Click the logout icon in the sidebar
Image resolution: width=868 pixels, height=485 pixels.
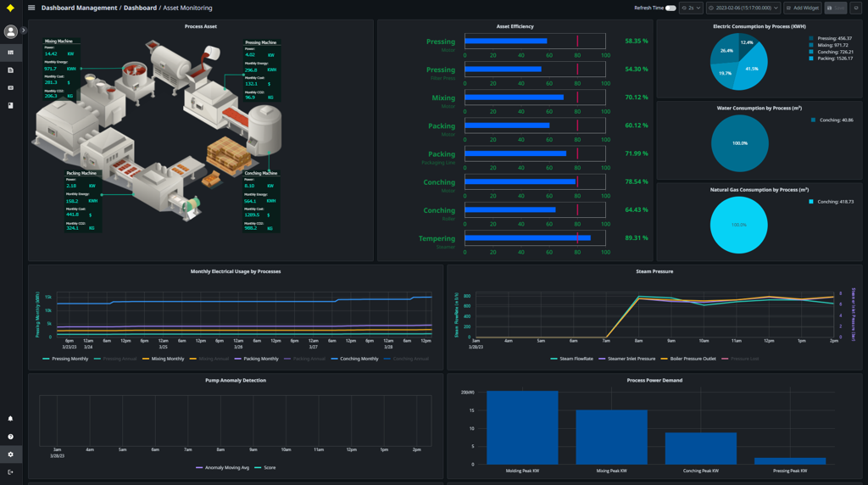pyautogui.click(x=10, y=472)
